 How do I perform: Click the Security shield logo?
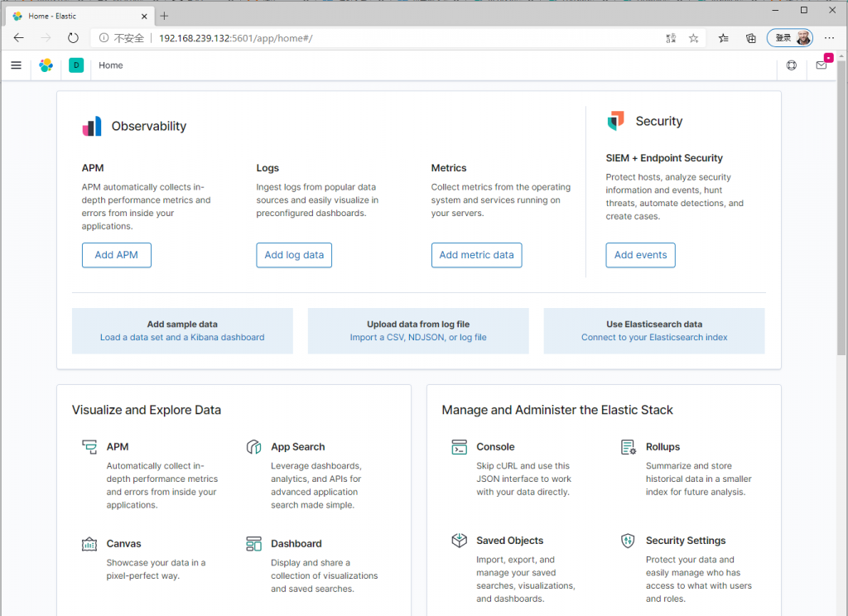(x=615, y=121)
